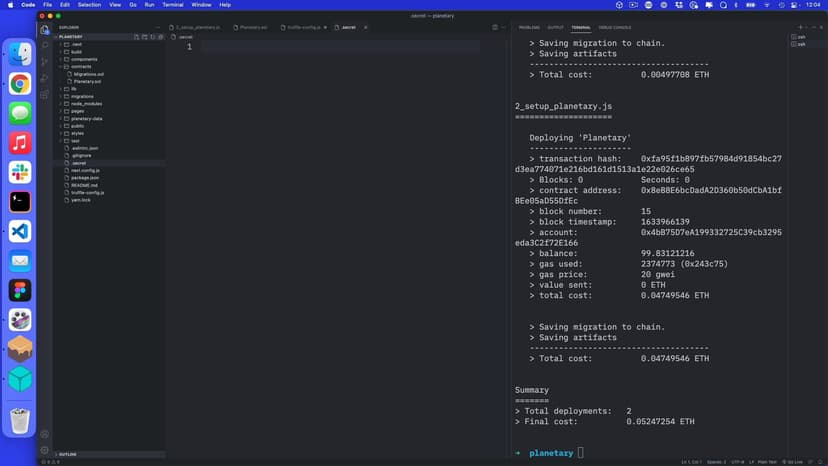The width and height of the screenshot is (828, 466).
Task: Switch to the Planetary.sol editor tab
Action: tap(251, 27)
